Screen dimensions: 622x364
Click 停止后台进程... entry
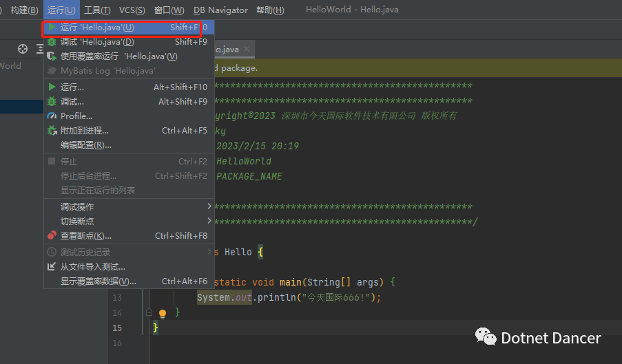(129, 176)
